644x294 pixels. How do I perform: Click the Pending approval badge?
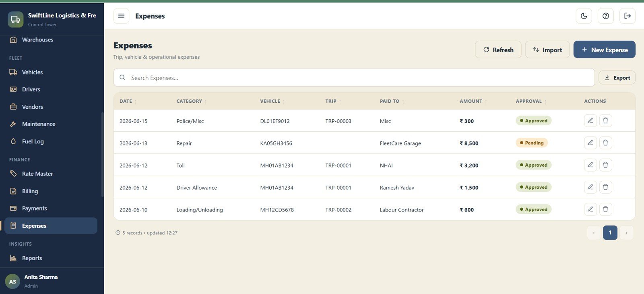click(x=531, y=143)
